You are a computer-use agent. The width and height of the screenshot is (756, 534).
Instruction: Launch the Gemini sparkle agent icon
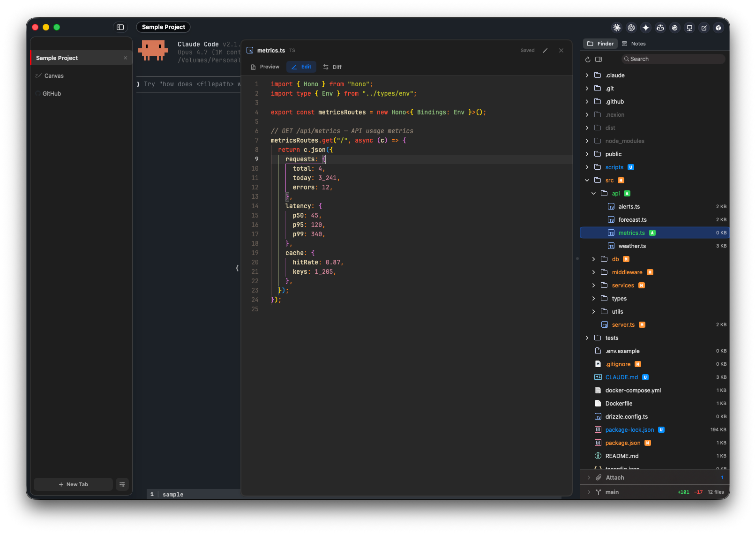(x=646, y=28)
